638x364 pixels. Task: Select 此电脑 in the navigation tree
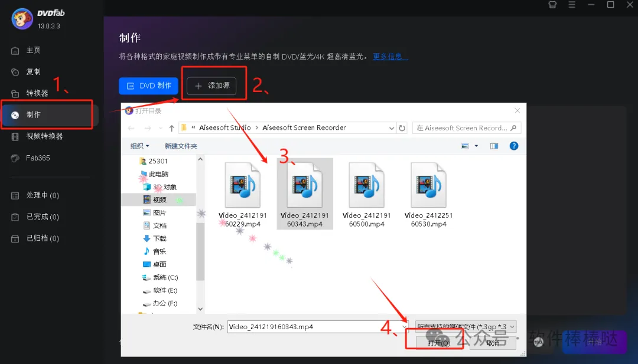click(154, 174)
